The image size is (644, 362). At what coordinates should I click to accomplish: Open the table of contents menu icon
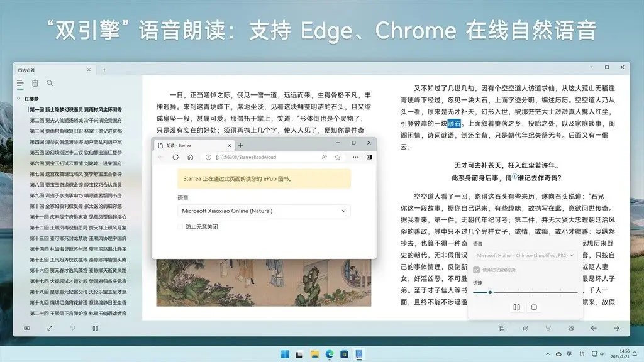click(19, 83)
